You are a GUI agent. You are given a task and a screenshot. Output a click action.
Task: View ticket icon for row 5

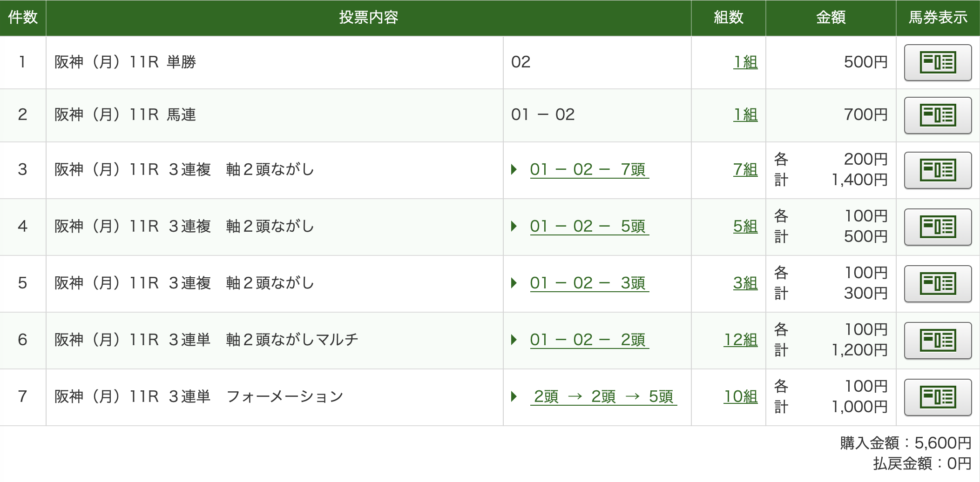pyautogui.click(x=938, y=283)
